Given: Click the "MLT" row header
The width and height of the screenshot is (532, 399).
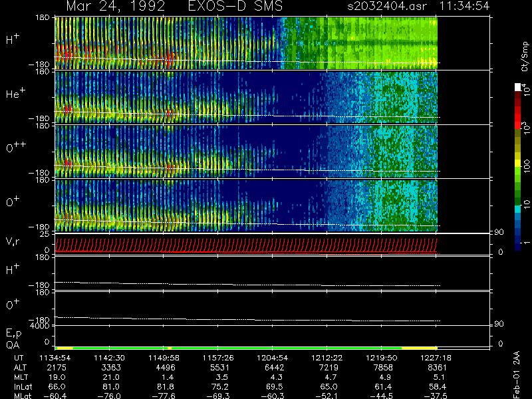Looking at the screenshot, I should pyautogui.click(x=21, y=377).
